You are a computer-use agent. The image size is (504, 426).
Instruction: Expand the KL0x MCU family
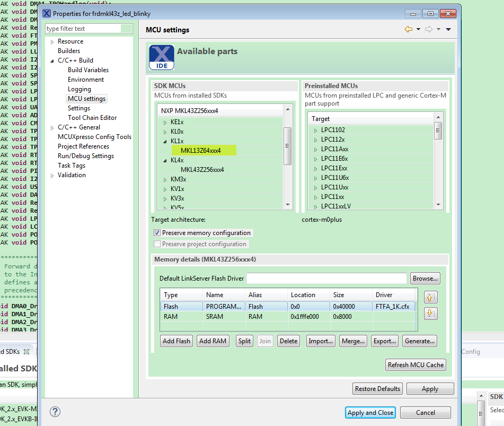point(165,132)
